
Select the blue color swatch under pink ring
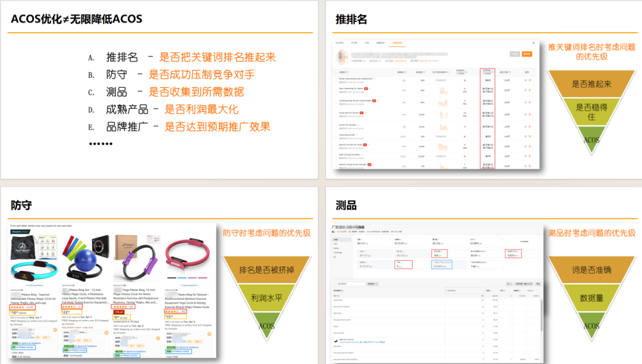182,278
